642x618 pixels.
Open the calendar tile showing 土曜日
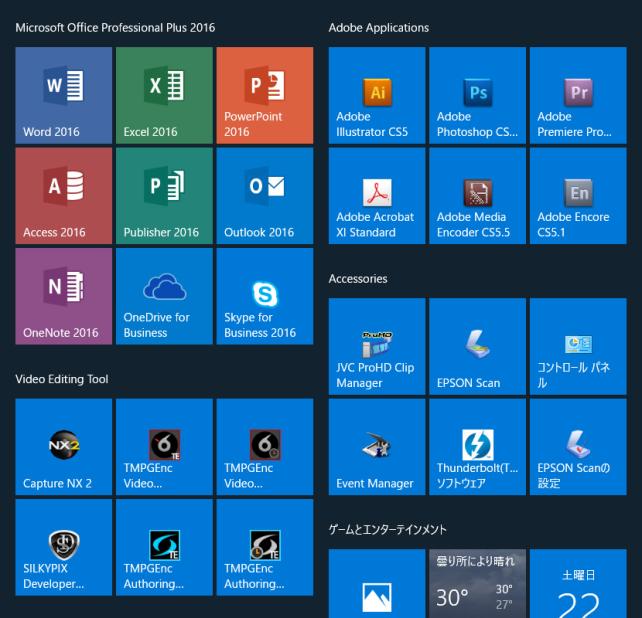(578, 584)
